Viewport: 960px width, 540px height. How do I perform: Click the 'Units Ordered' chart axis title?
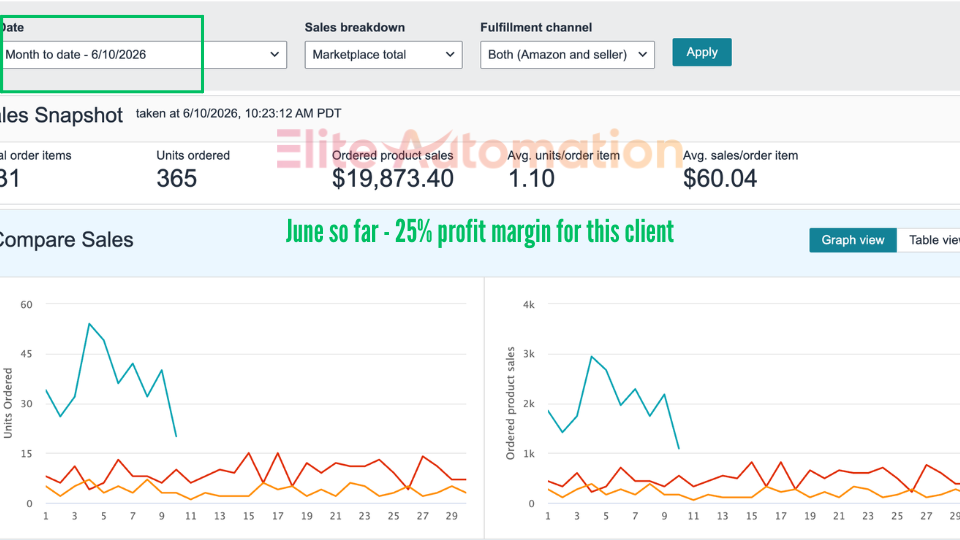(8, 403)
